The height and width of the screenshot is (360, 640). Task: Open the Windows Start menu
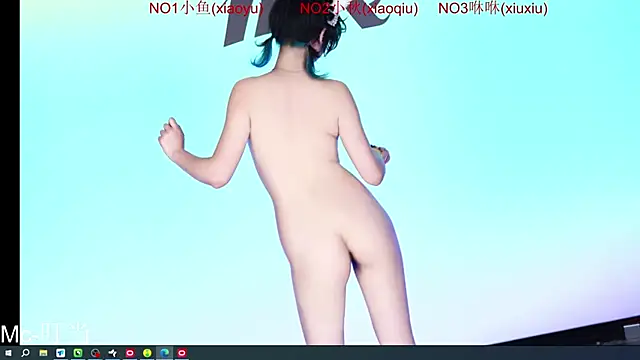tap(8, 353)
